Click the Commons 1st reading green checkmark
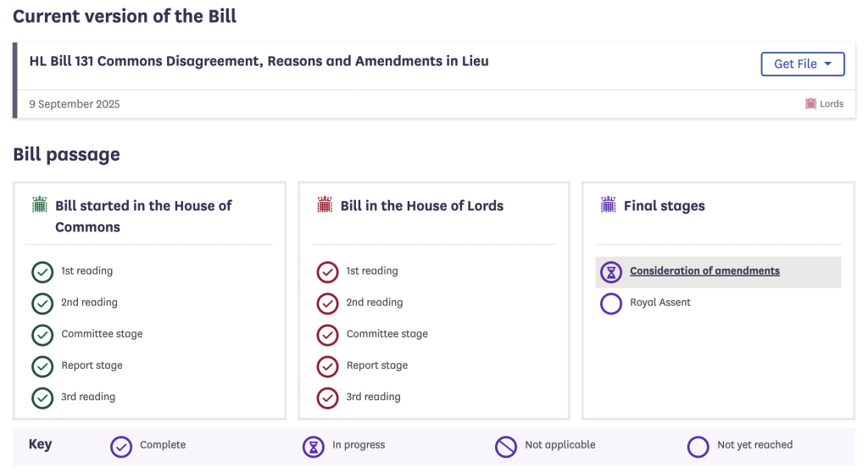 point(42,272)
